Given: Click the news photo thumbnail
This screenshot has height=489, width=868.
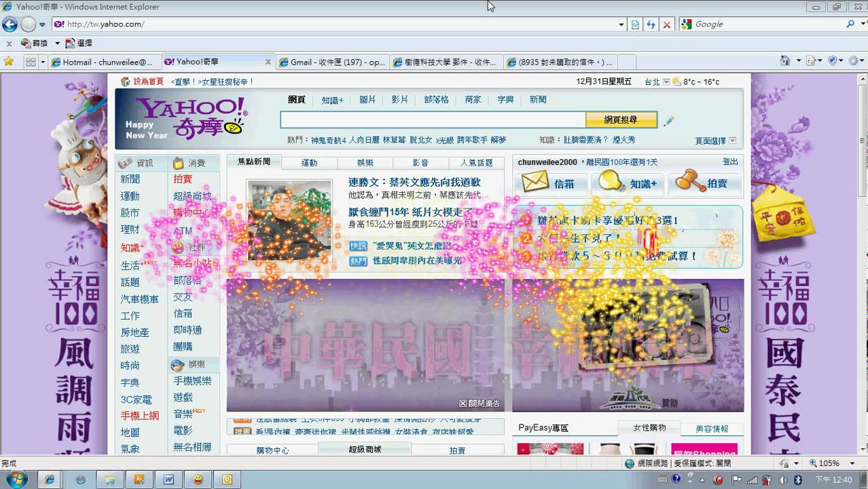Looking at the screenshot, I should (289, 221).
